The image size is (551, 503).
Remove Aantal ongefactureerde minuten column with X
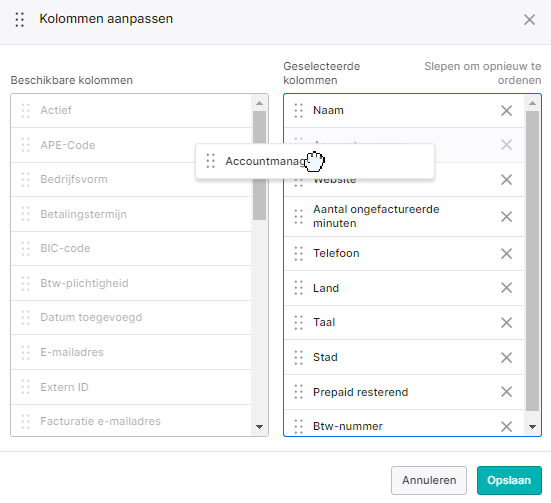click(506, 217)
